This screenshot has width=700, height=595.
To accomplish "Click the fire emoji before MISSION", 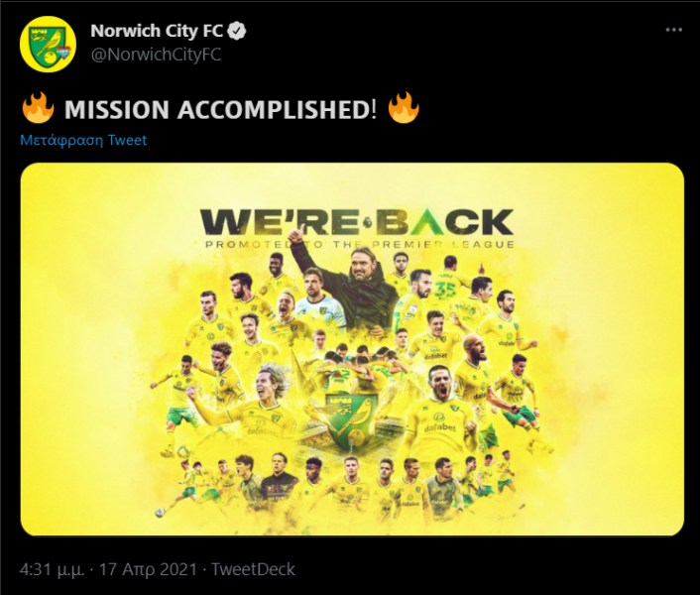I will (x=38, y=107).
